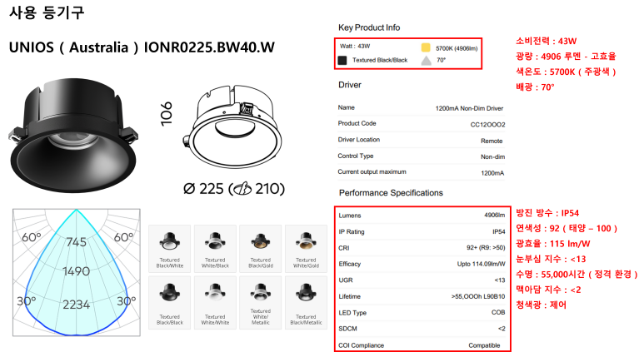Click the 'Driver' section heading

[350, 85]
